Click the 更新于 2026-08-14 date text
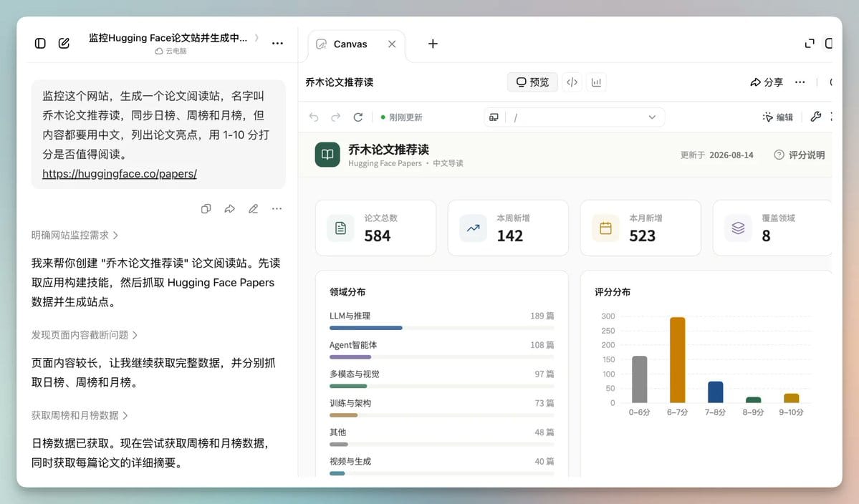 click(x=716, y=155)
